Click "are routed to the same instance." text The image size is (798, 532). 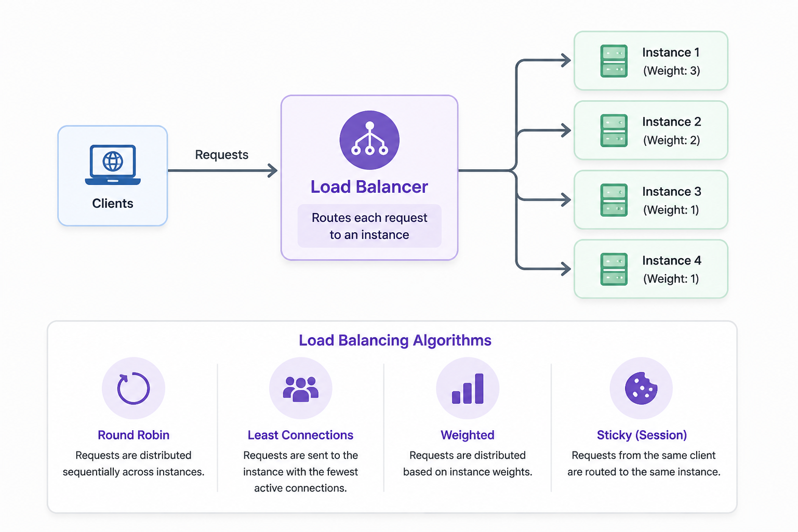[x=644, y=472]
